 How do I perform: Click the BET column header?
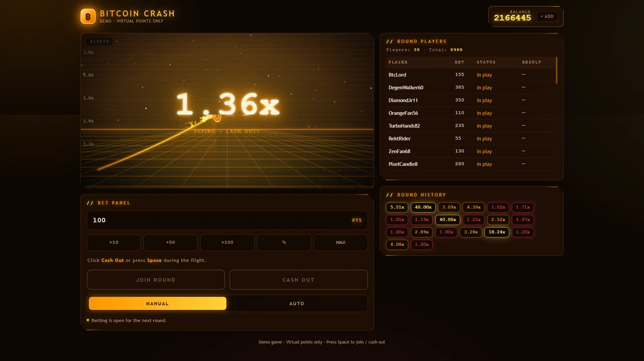[x=459, y=62]
